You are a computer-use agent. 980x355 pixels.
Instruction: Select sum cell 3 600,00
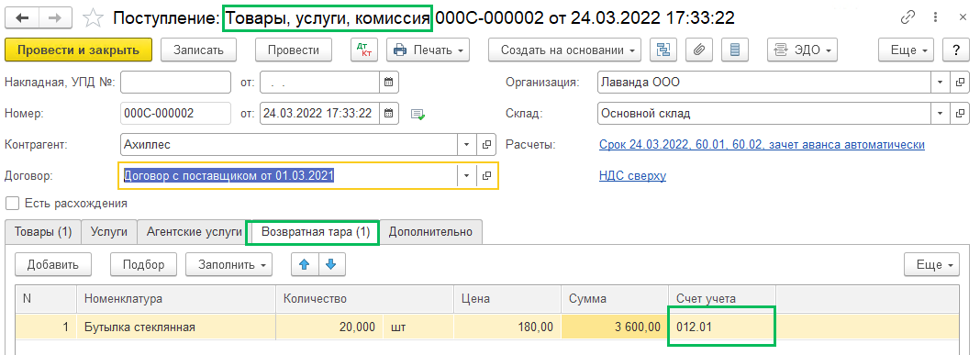click(615, 327)
